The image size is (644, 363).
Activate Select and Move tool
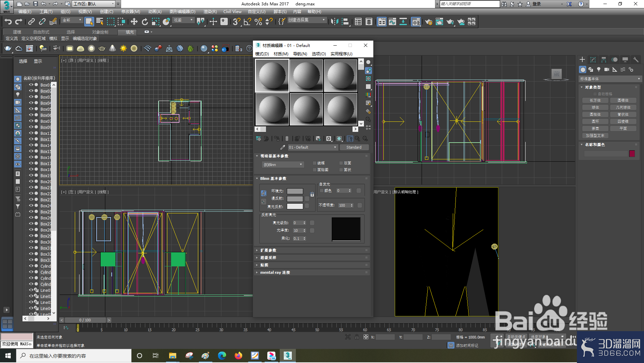[x=134, y=22]
